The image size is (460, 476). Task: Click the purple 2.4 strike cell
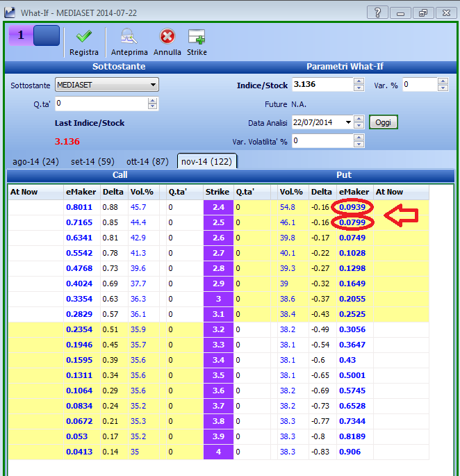point(218,207)
